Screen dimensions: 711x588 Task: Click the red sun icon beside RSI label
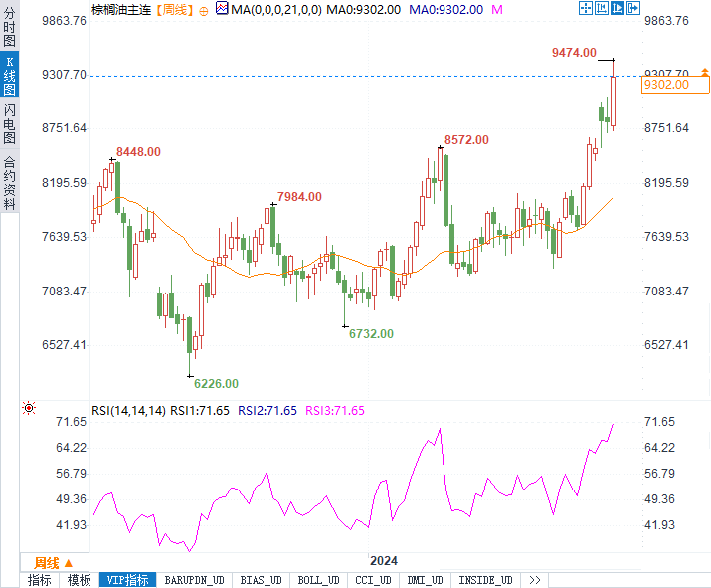tap(29, 408)
